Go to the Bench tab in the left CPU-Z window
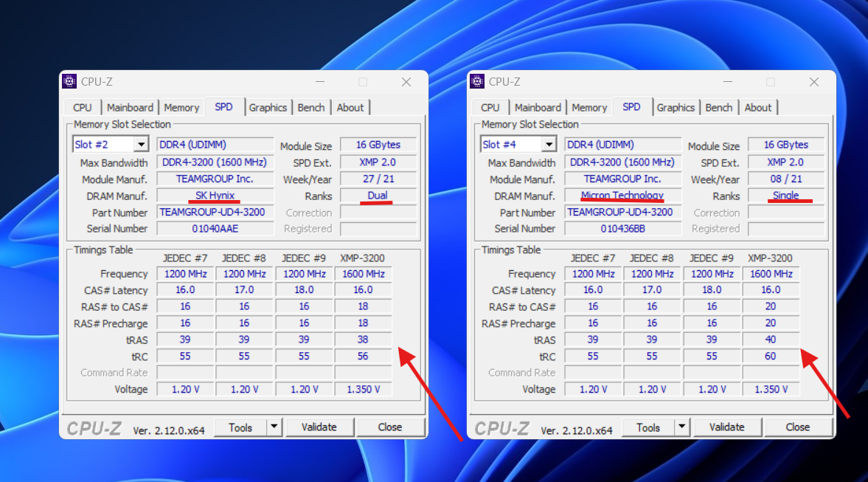868x482 pixels. pos(311,108)
